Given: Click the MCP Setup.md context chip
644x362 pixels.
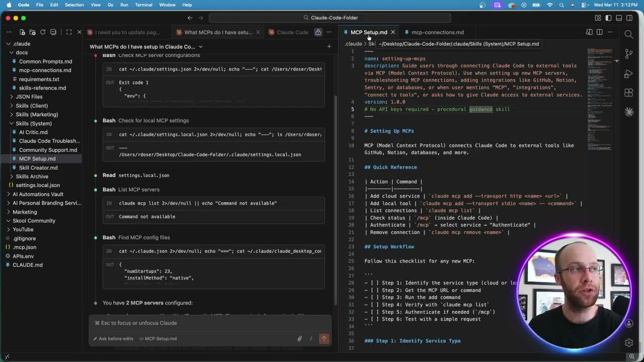Looking at the screenshot, I should pyautogui.click(x=157, y=339).
